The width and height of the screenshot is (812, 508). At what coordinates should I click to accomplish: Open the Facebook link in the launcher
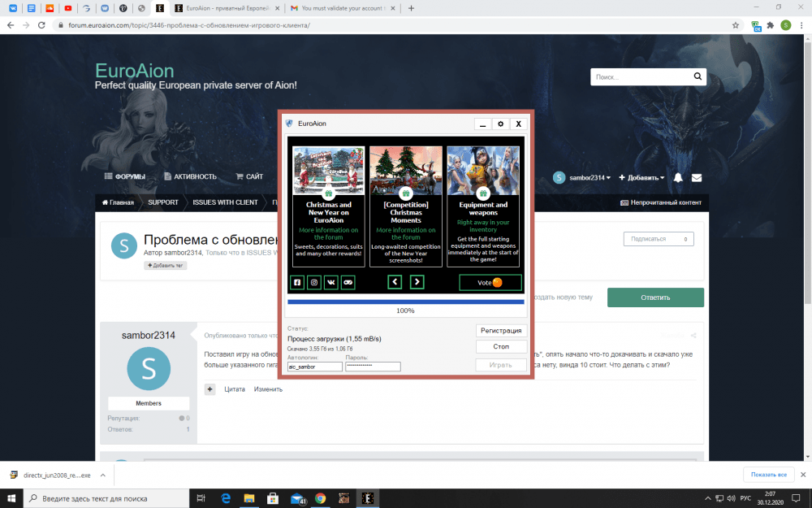click(x=297, y=282)
